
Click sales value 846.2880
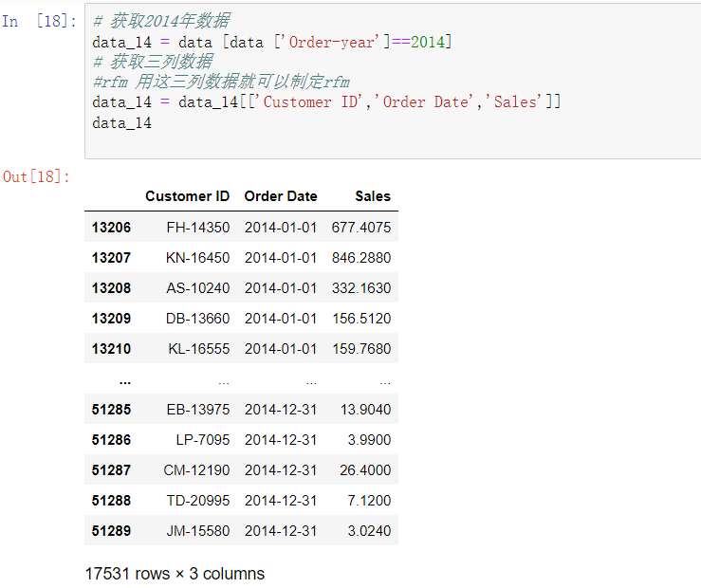click(x=361, y=258)
